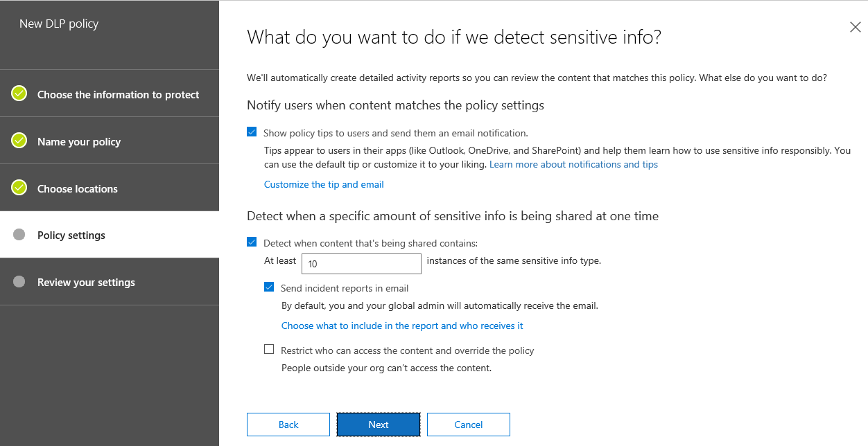The image size is (868, 446).
Task: Click the green checkmark beside Name your policy
Action: point(20,140)
